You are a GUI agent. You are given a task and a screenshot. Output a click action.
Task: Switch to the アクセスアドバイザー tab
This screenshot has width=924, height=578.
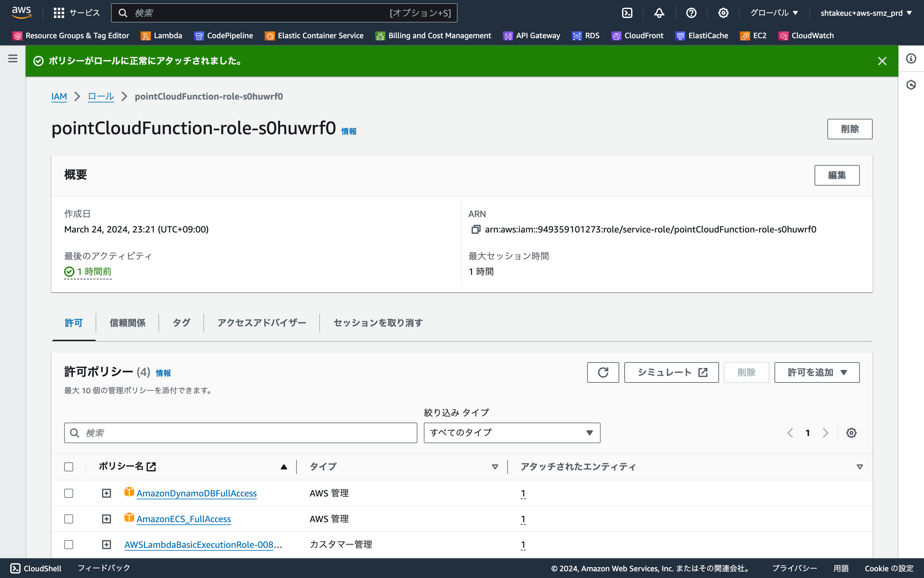click(261, 323)
